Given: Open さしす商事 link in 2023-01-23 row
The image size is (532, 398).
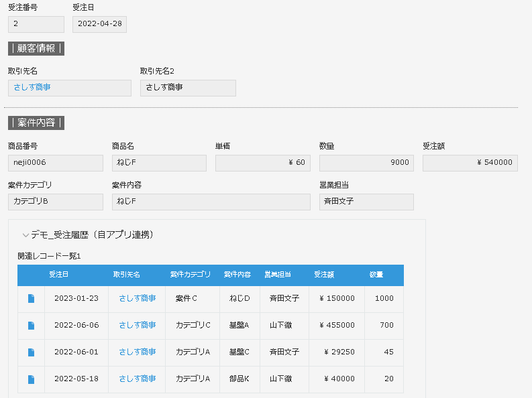Looking at the screenshot, I should coord(137,298).
